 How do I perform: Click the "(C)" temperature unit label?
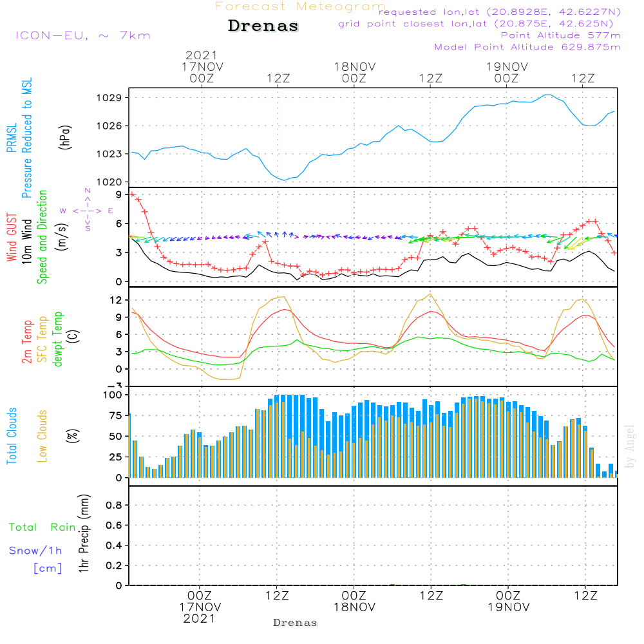point(73,336)
